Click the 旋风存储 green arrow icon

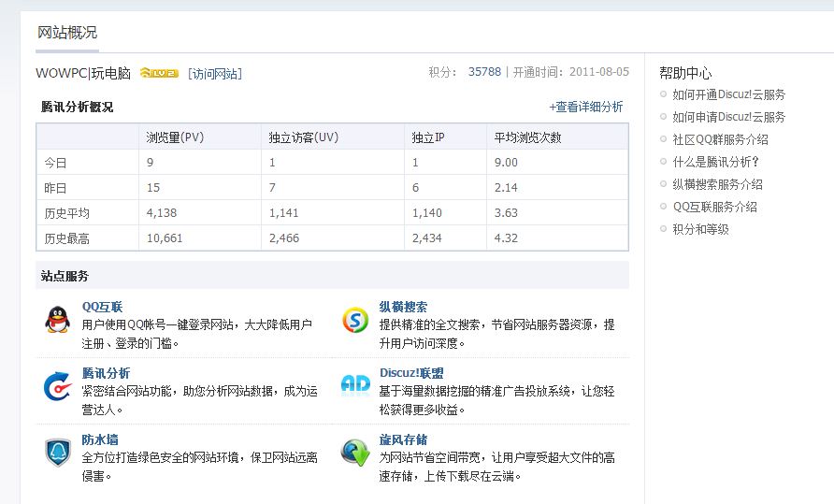(x=355, y=453)
